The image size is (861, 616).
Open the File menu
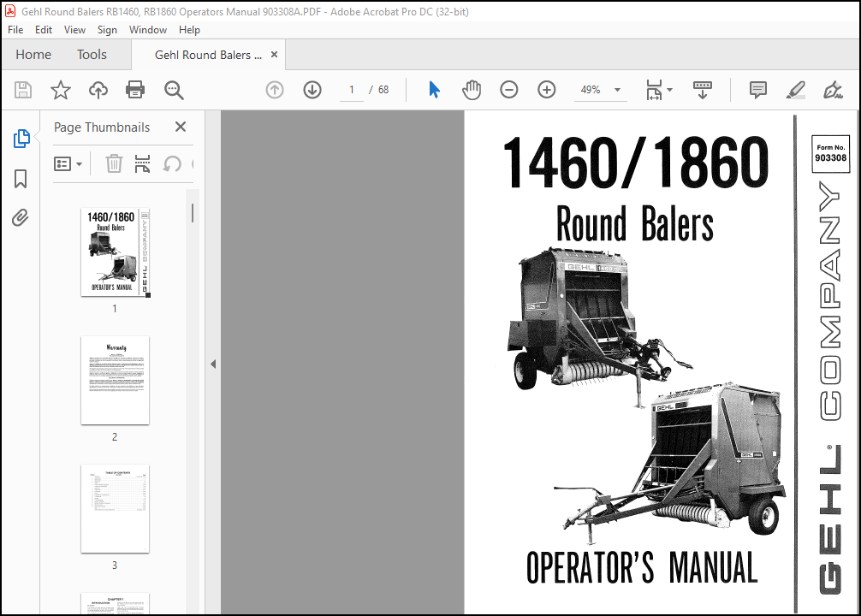point(15,30)
